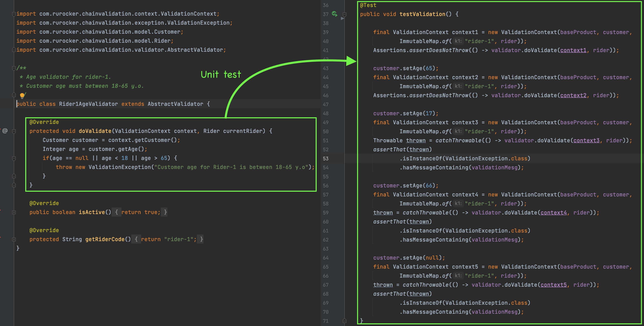Click the @Test annotation at line 36
This screenshot has height=326, width=644.
tap(368, 5)
